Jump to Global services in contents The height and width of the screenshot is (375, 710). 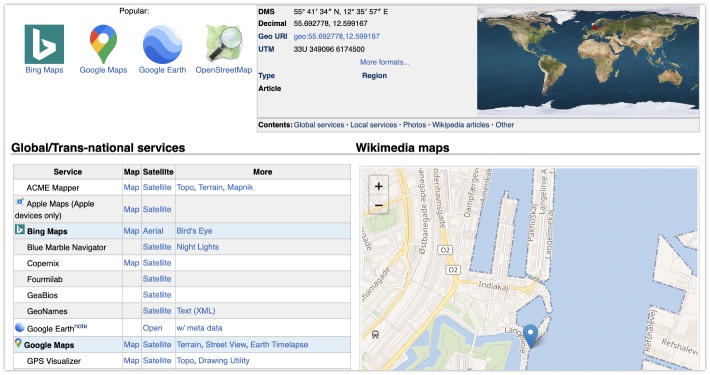pos(319,125)
